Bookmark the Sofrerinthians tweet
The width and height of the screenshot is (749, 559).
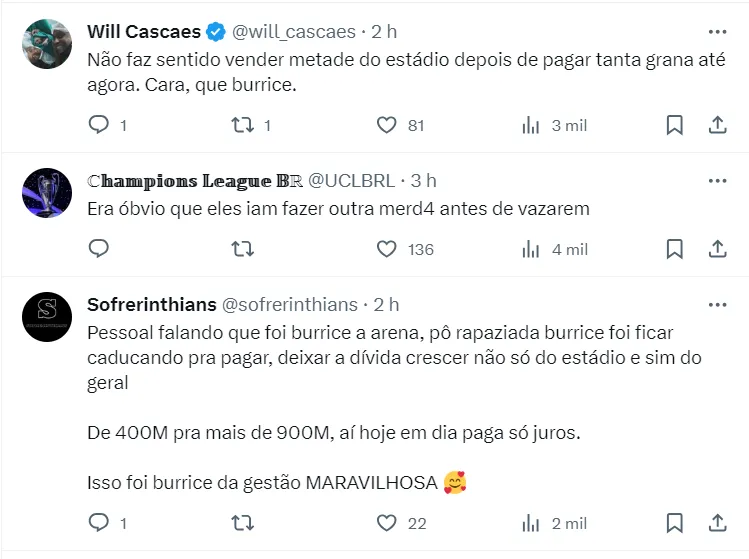click(675, 522)
